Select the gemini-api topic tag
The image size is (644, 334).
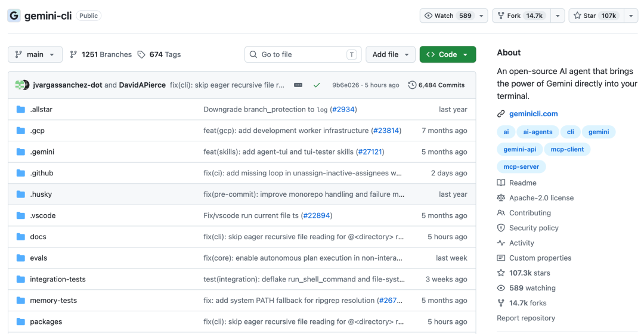point(519,149)
